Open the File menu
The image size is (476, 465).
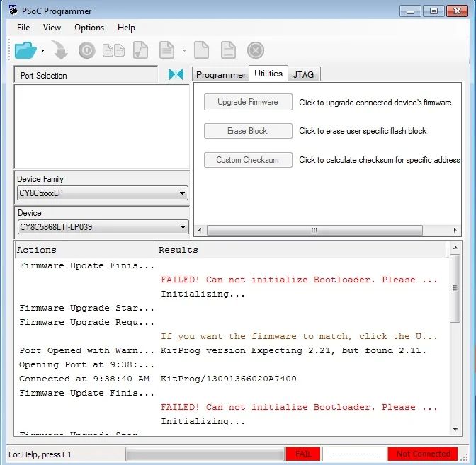(x=23, y=28)
